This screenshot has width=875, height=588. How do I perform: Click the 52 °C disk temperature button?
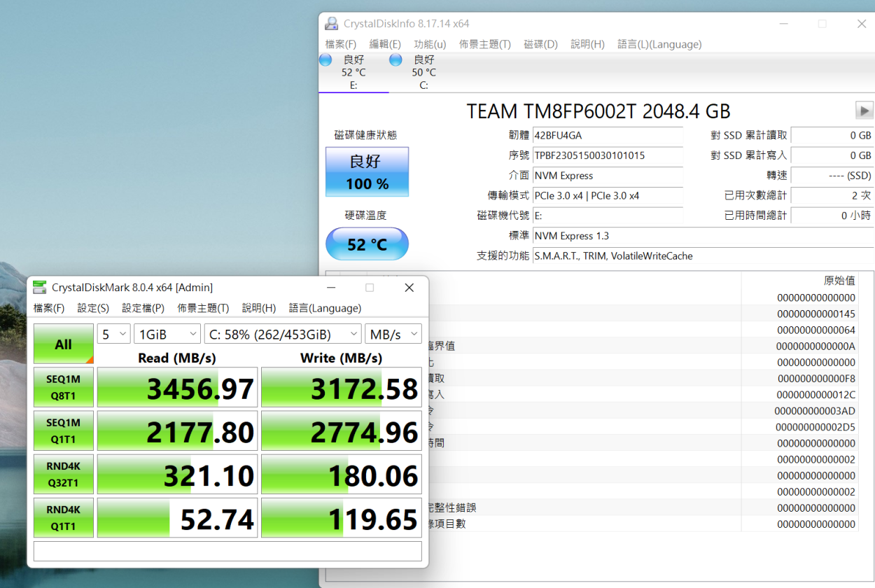click(x=367, y=244)
